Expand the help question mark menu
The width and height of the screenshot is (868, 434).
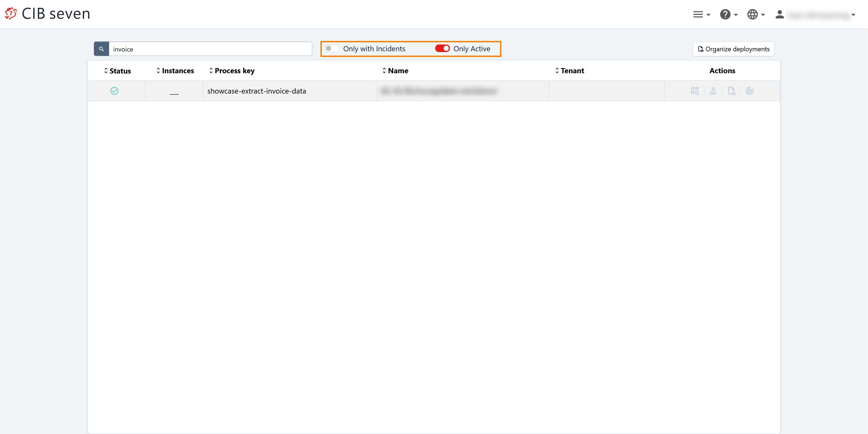729,14
